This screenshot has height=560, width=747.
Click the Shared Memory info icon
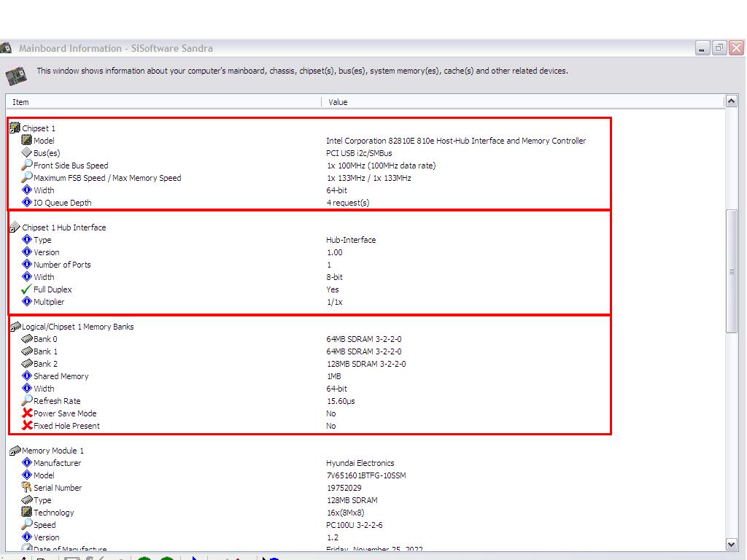coord(27,376)
